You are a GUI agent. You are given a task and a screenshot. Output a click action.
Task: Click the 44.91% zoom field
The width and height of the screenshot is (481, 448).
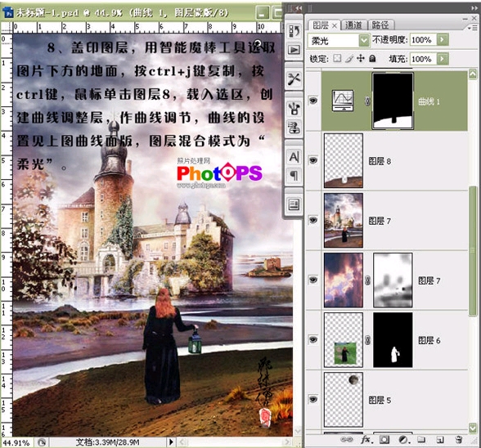(x=16, y=442)
